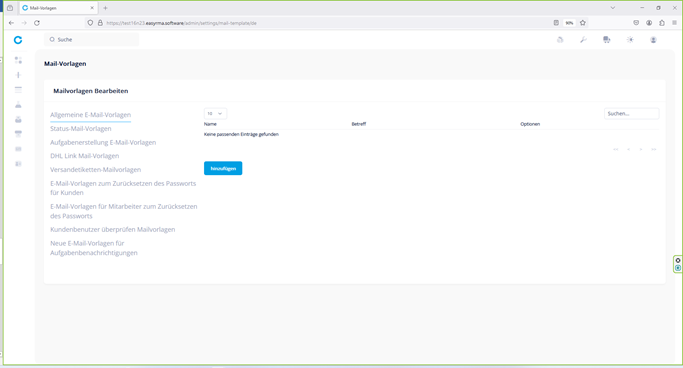The width and height of the screenshot is (683, 368).
Task: Open a new browser tab with plus
Action: [105, 8]
